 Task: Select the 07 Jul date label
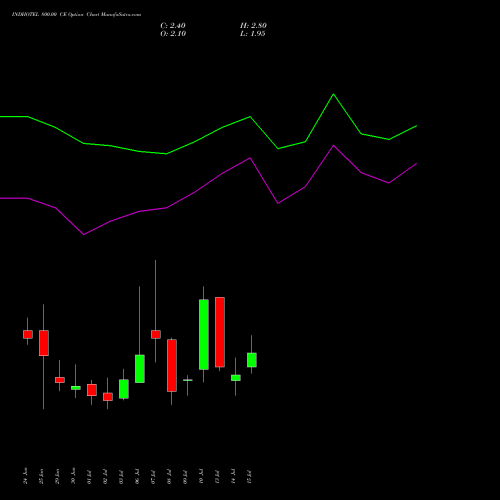pos(154,476)
